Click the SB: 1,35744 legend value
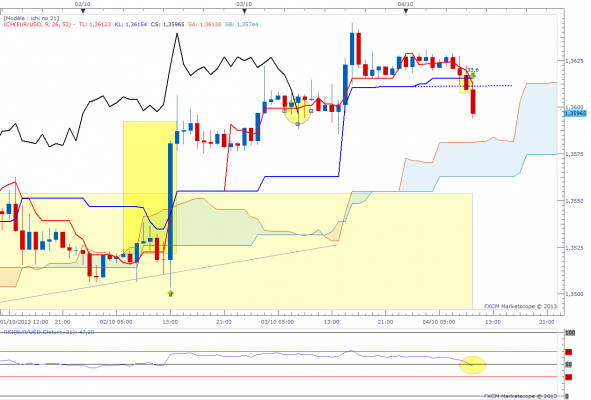Viewport: 591px width, 400px height. click(x=242, y=24)
